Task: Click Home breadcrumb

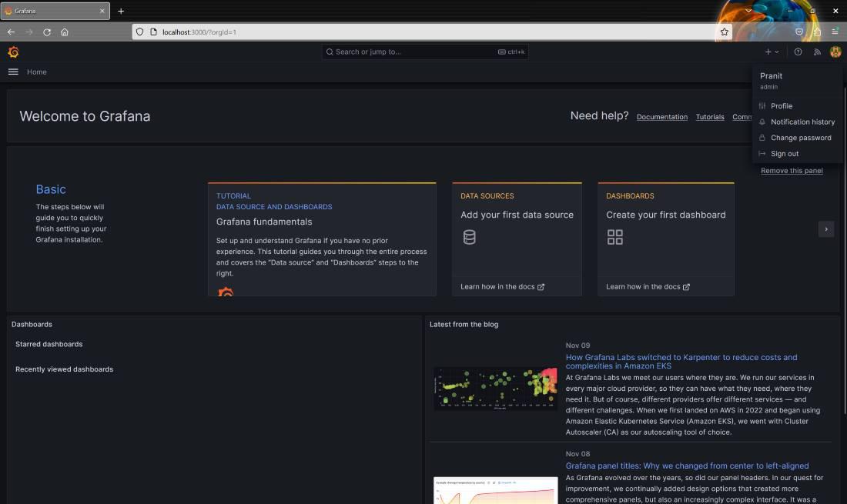Action: coord(37,72)
